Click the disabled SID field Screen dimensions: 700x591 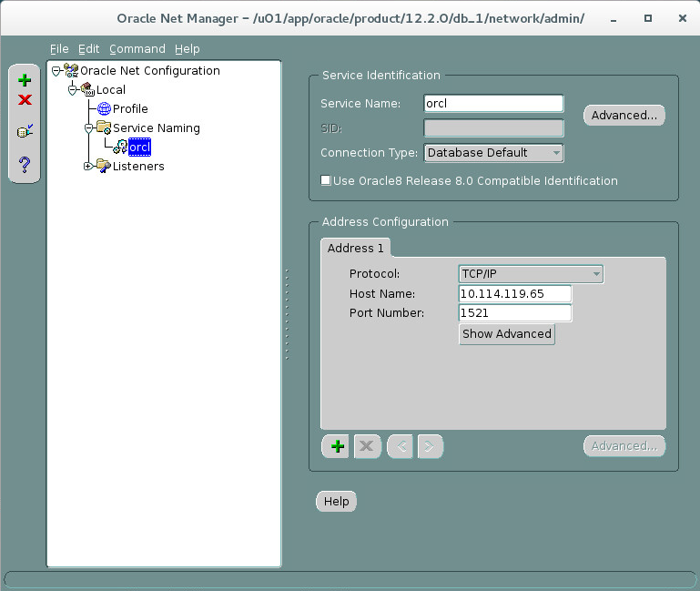click(x=493, y=128)
